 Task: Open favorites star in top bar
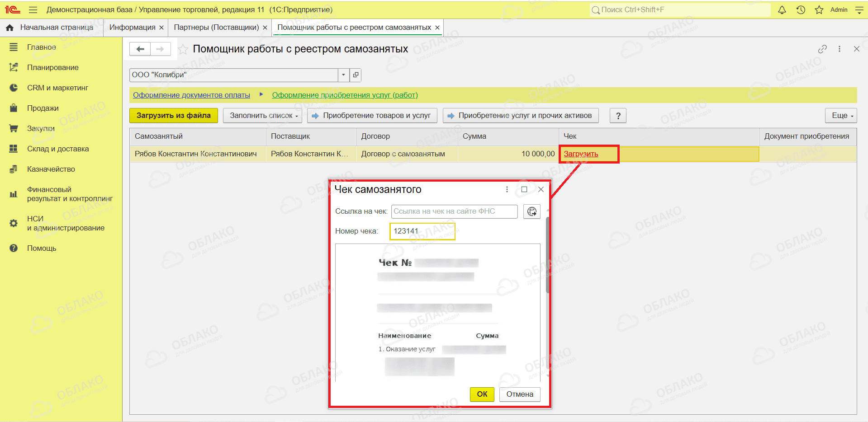point(819,9)
